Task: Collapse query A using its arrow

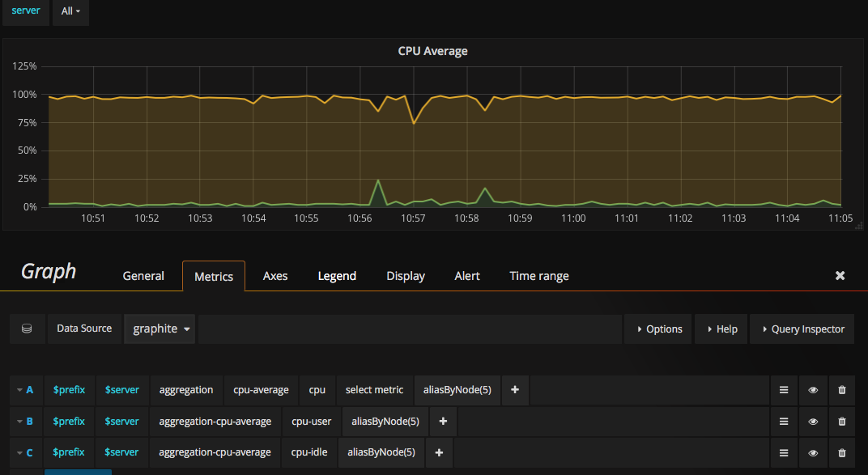Action: 19,390
